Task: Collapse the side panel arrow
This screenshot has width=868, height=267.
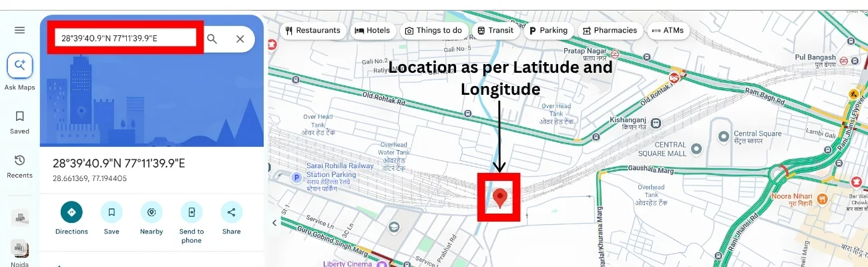Action: coord(274,223)
